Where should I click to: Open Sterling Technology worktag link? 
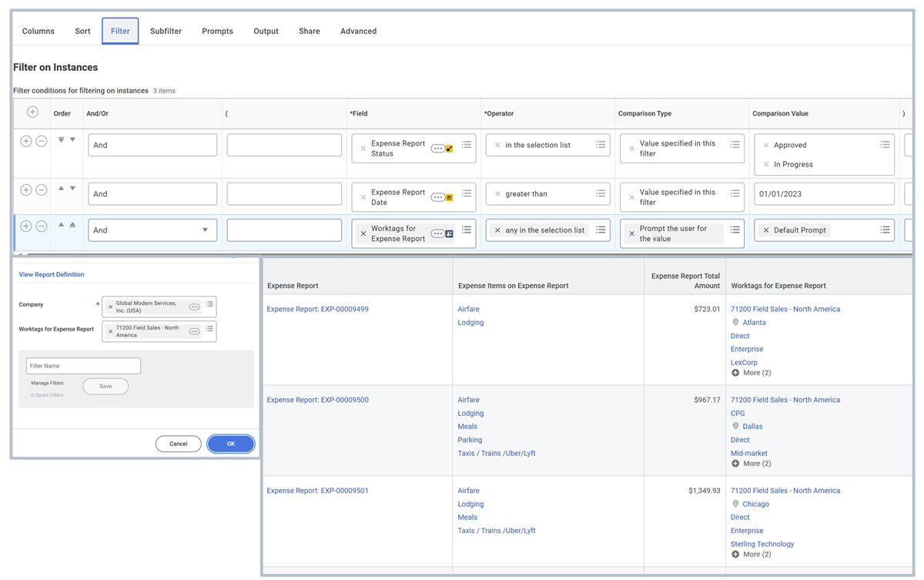tap(762, 544)
